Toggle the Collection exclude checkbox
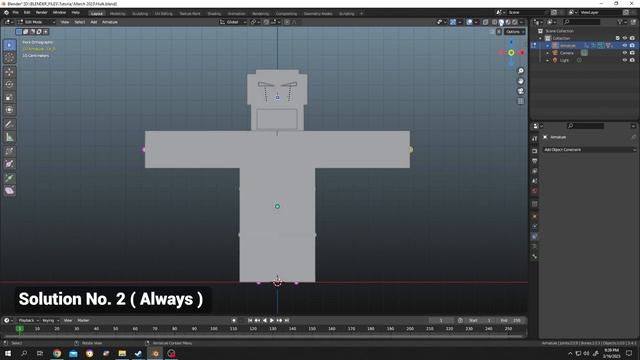Image resolution: width=640 pixels, height=360 pixels. [617, 38]
